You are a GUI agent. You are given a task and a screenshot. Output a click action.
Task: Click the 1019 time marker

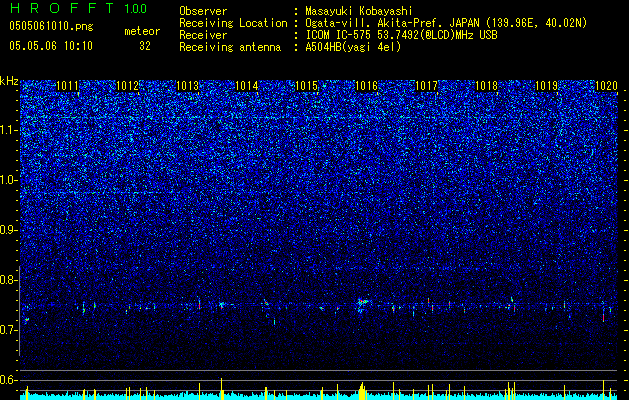546,86
